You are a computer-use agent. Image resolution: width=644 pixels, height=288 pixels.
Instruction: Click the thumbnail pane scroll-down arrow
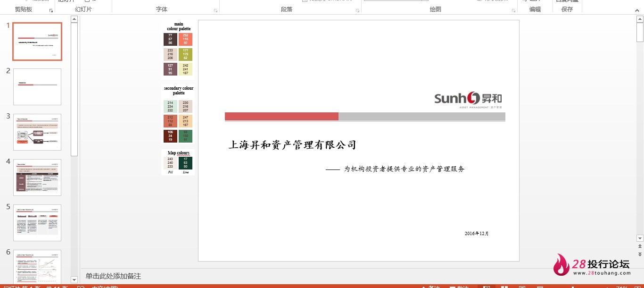tap(74, 280)
